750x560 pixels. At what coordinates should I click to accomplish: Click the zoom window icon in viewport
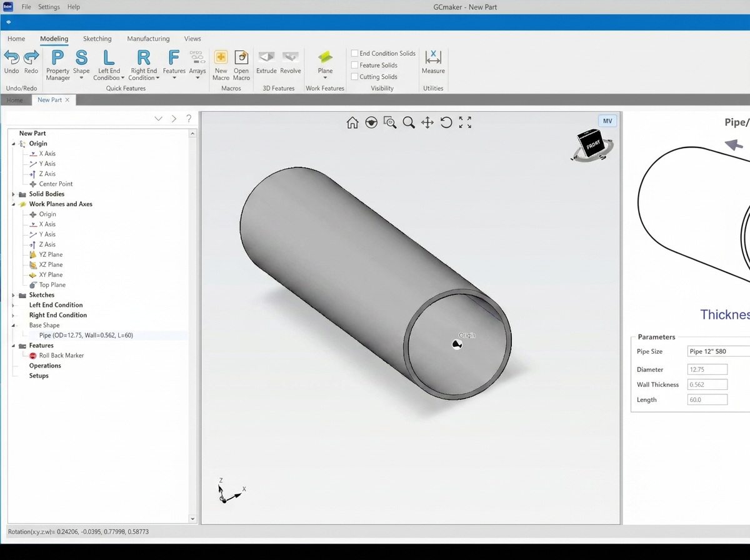(390, 122)
